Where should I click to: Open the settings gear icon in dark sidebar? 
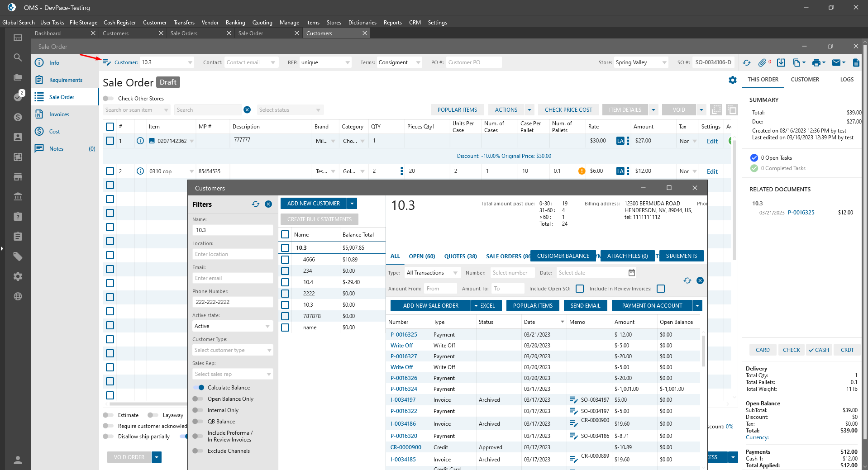[18, 276]
